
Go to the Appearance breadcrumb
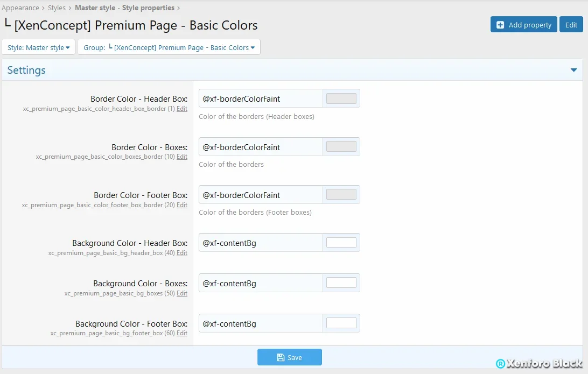click(x=20, y=8)
